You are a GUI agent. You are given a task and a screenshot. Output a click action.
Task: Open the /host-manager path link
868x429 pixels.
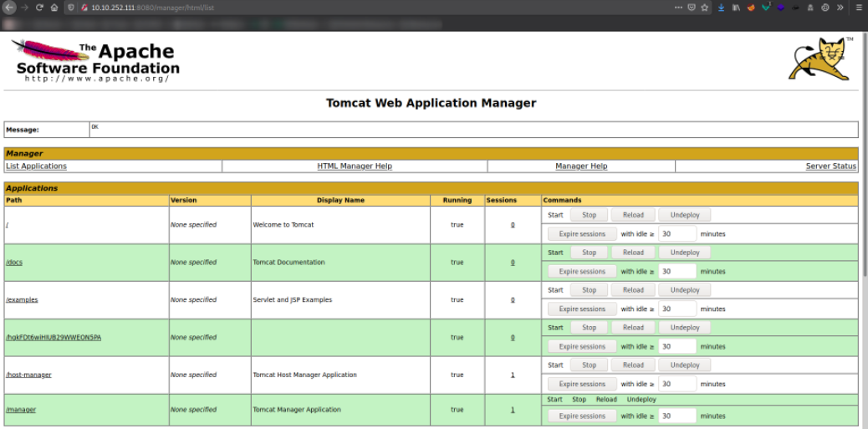coord(28,375)
